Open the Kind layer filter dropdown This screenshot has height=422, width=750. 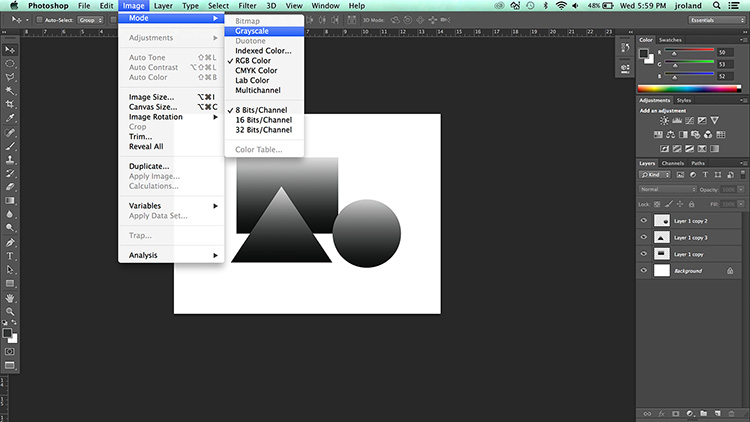655,175
